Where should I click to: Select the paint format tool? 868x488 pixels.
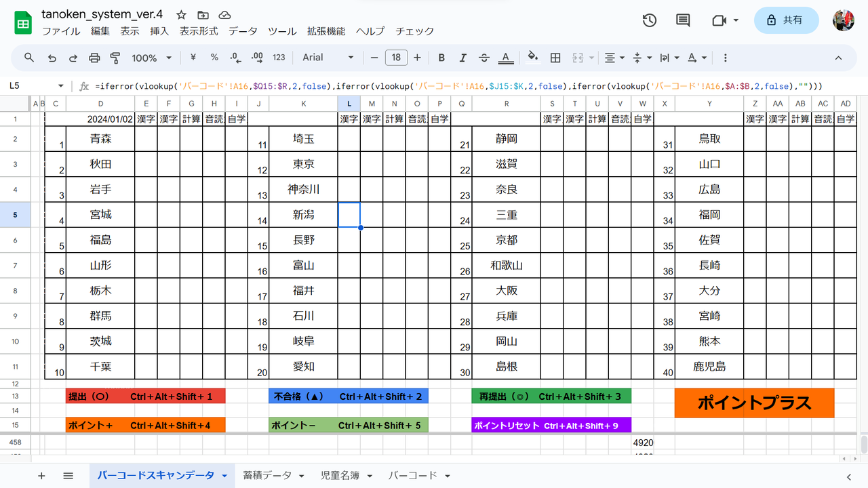(x=115, y=58)
